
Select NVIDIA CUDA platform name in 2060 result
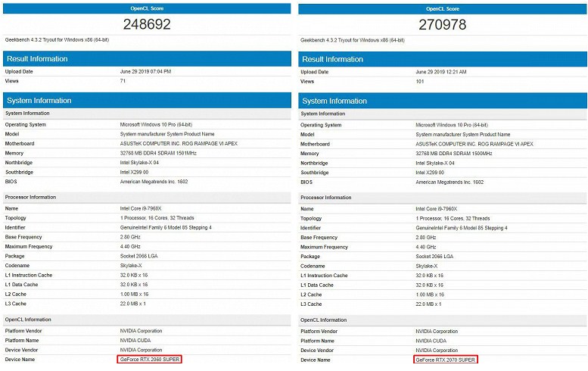135,341
